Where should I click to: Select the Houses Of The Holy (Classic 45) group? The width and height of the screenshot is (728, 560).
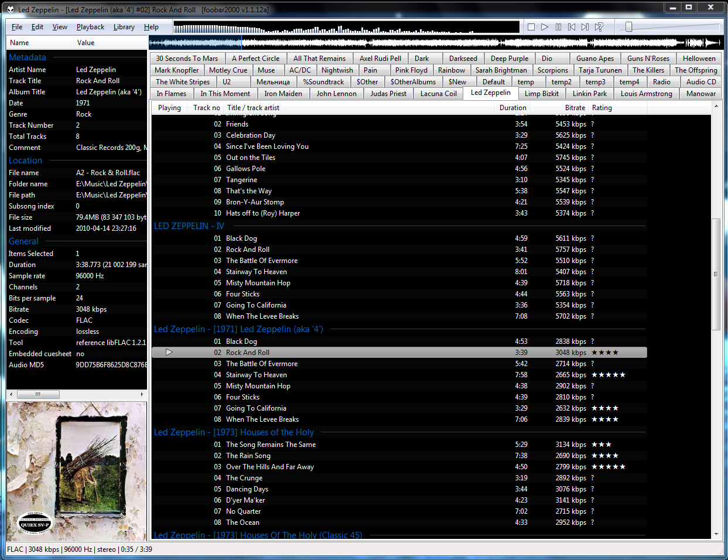tap(258, 535)
